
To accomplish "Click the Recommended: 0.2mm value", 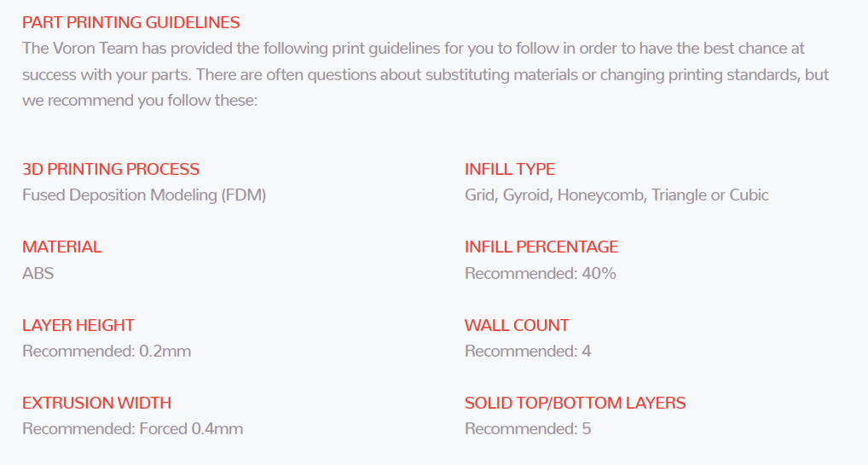I will coord(107,351).
